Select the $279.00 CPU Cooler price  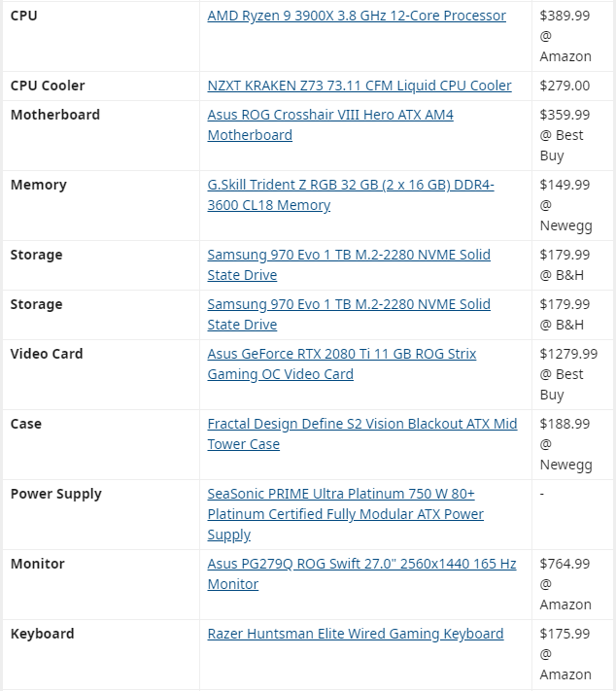[565, 86]
